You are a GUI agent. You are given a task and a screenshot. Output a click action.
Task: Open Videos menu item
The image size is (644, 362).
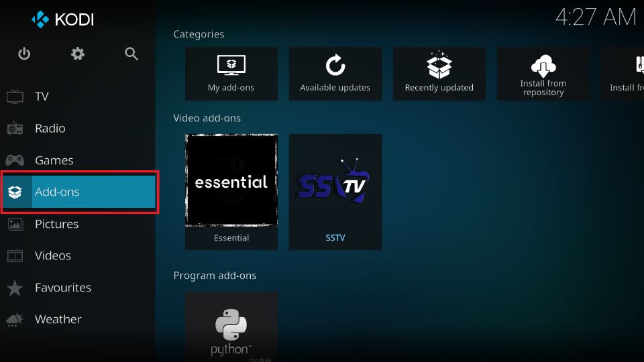[x=78, y=255]
